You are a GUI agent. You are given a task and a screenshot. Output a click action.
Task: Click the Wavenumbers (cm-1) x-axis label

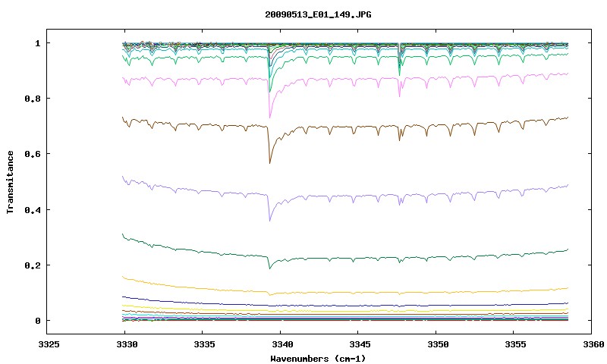318,358
